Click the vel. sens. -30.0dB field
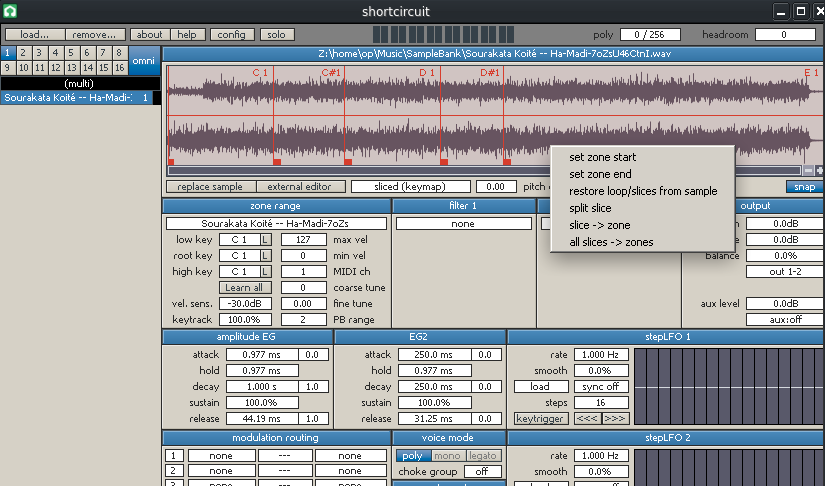Viewport: 825px width, 486px height. click(x=245, y=303)
